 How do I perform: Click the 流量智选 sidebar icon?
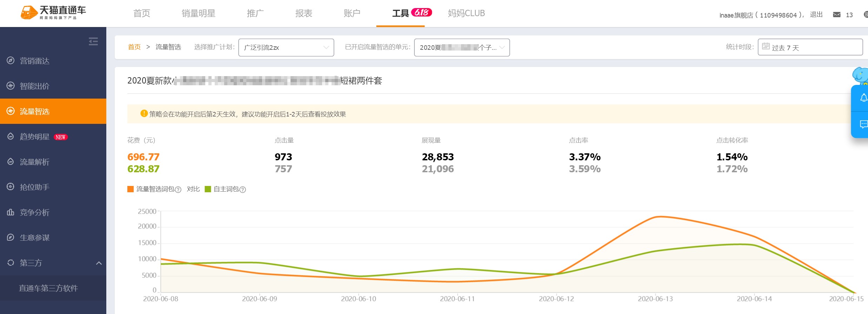click(x=11, y=111)
